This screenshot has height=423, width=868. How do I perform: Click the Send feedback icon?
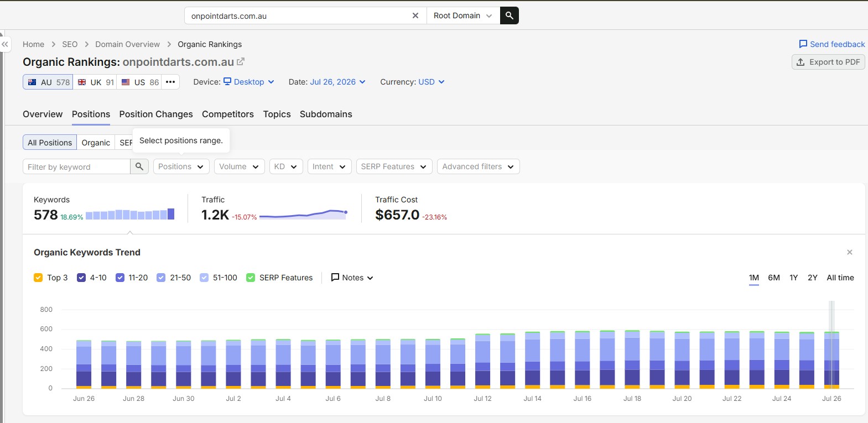point(803,44)
